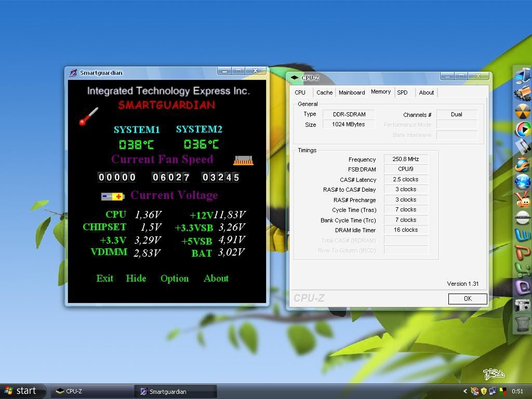The height and width of the screenshot is (399, 532).
Task: Open the Mainboard tab in CPU-Z
Action: [352, 92]
